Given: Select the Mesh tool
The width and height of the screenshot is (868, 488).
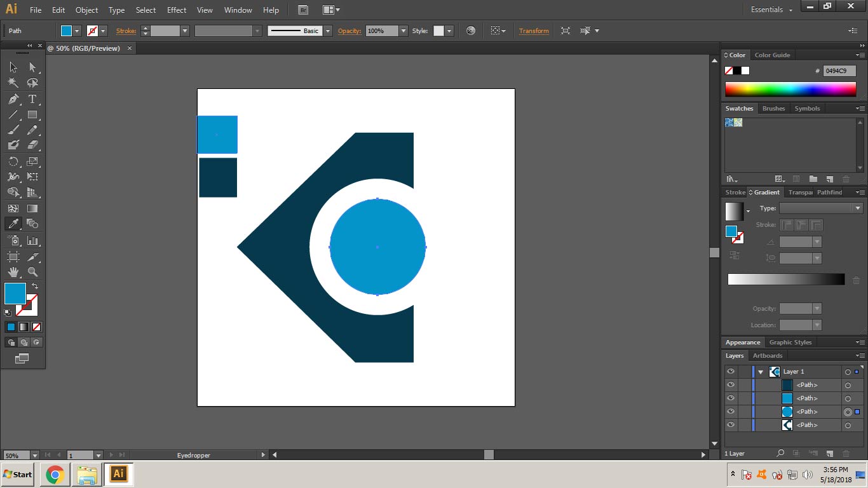Looking at the screenshot, I should click(x=13, y=208).
